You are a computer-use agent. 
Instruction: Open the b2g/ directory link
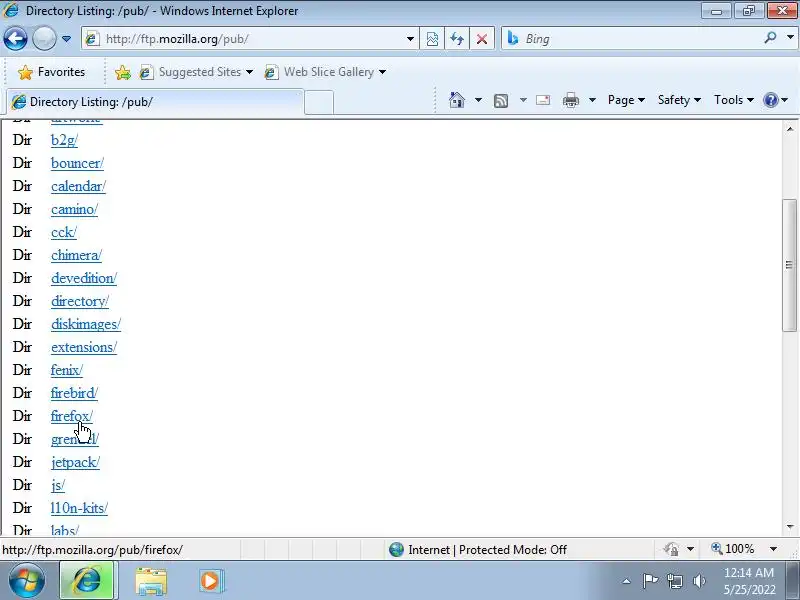64,140
